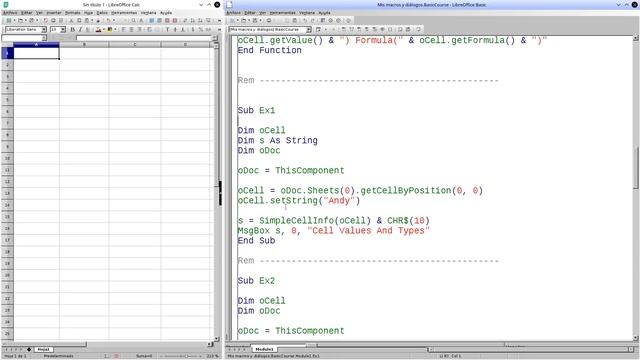Click the Step Into icon in Basic IDE
The height and width of the screenshot is (360, 640).
[351, 29]
